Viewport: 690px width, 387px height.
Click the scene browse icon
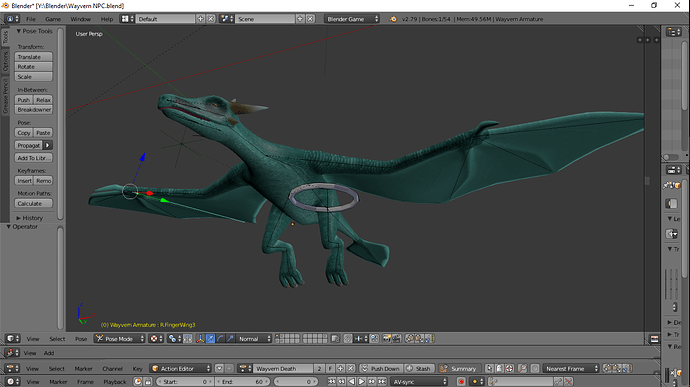[x=227, y=19]
